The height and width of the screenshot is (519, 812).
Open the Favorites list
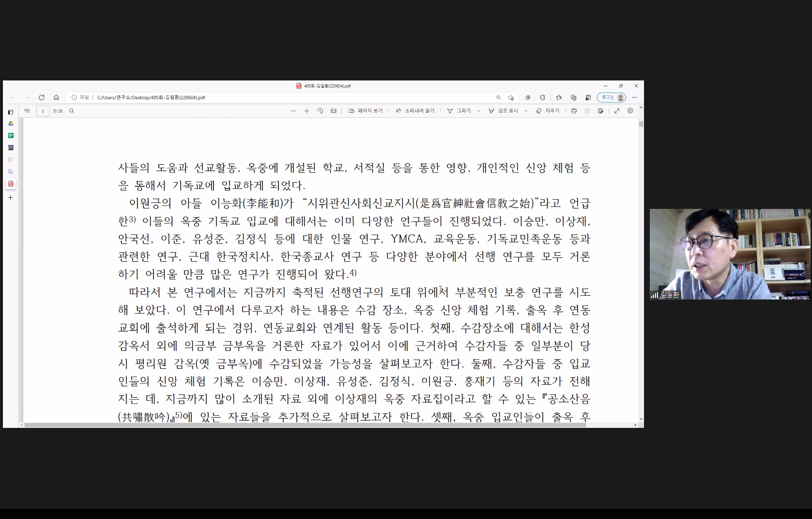click(559, 97)
